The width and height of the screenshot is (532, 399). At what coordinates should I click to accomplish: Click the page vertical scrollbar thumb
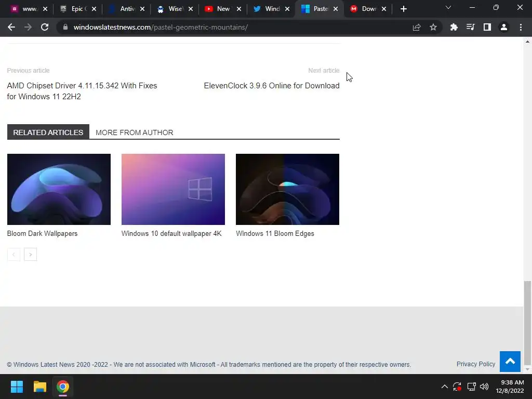[527, 322]
